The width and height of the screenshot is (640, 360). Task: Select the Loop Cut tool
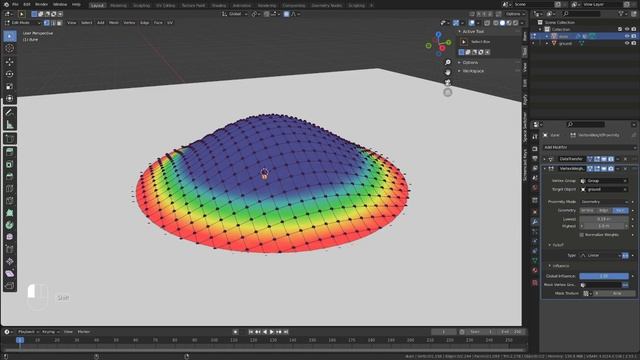click(9, 189)
